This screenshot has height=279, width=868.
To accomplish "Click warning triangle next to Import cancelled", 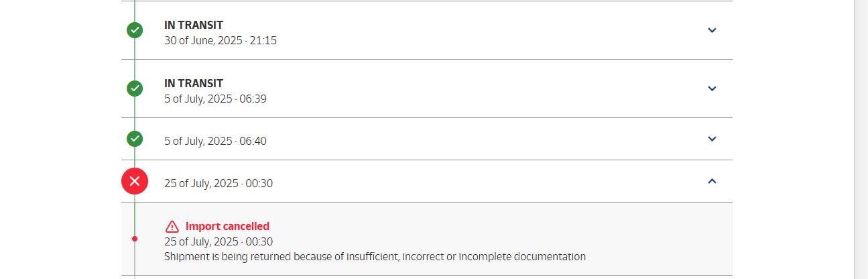I will (172, 227).
